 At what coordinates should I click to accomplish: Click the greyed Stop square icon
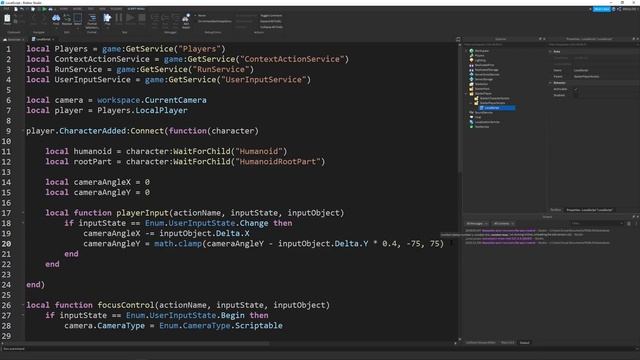[x=142, y=18]
